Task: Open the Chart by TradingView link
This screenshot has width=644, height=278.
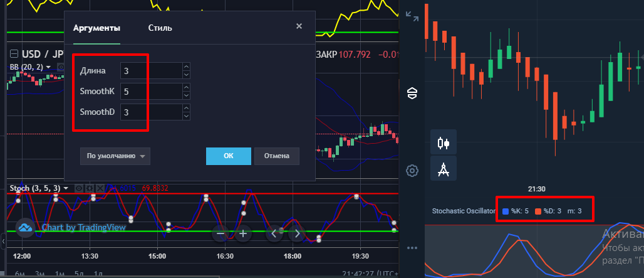Action: (x=84, y=227)
